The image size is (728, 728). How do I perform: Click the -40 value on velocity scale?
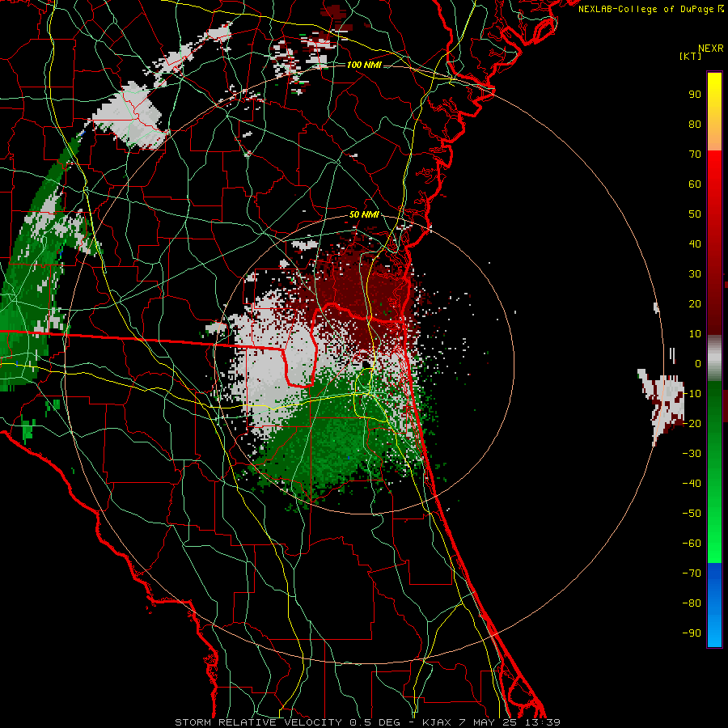coord(692,484)
